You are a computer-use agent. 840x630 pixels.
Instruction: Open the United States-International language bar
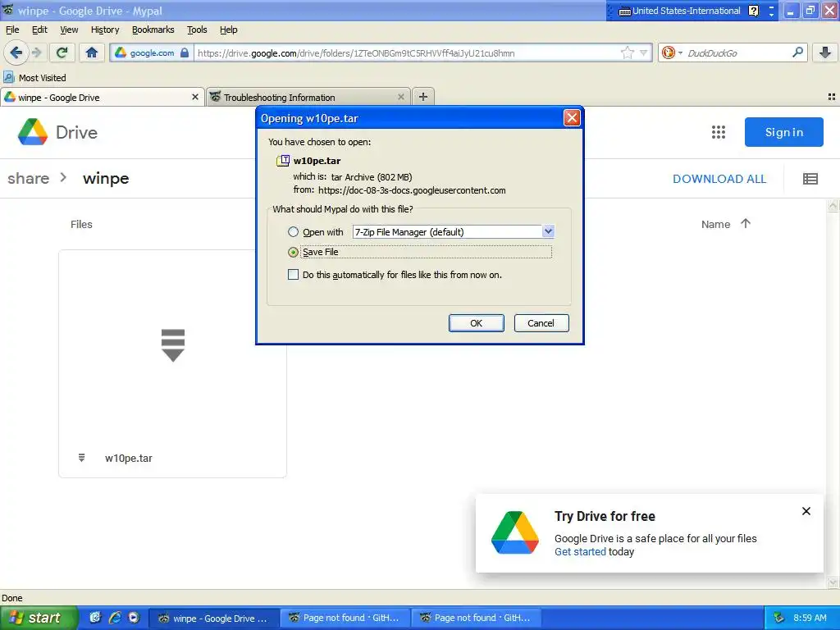point(680,11)
